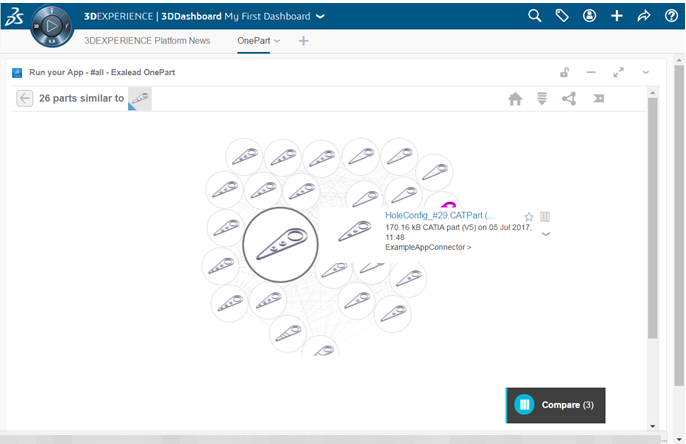Open the Compare (3) button
The height and width of the screenshot is (444, 686).
tap(556, 405)
